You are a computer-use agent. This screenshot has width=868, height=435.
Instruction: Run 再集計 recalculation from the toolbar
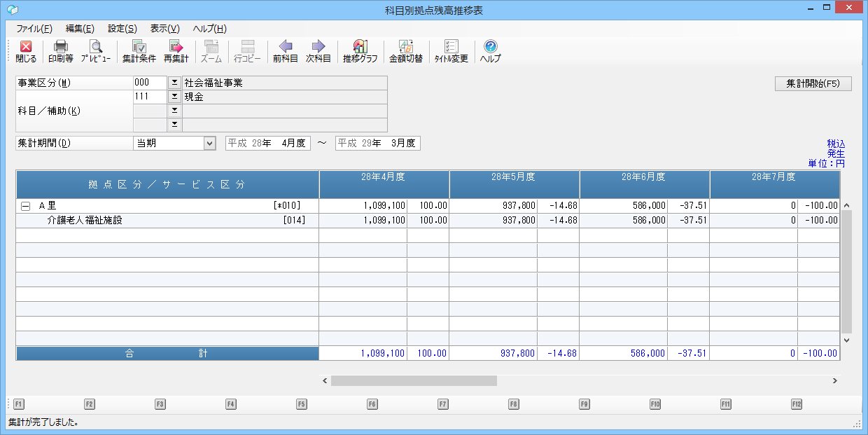click(x=176, y=51)
